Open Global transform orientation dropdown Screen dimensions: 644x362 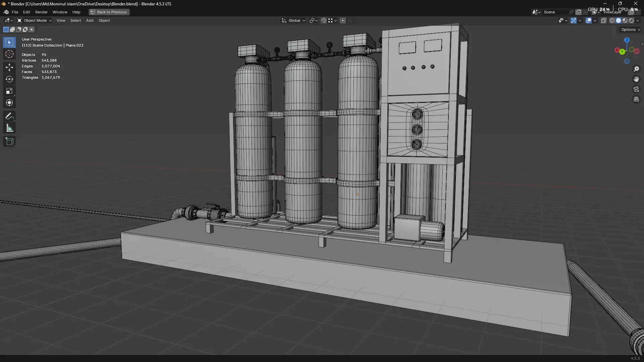pos(293,20)
